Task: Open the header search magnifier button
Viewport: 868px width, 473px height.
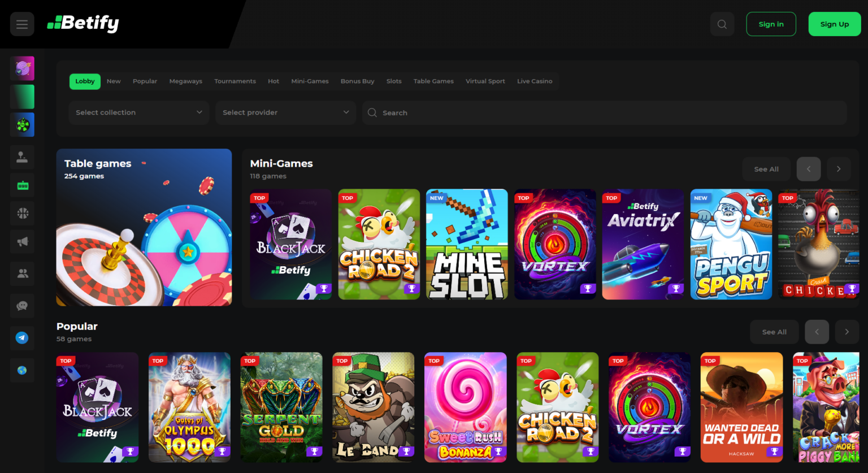Action: click(x=722, y=24)
